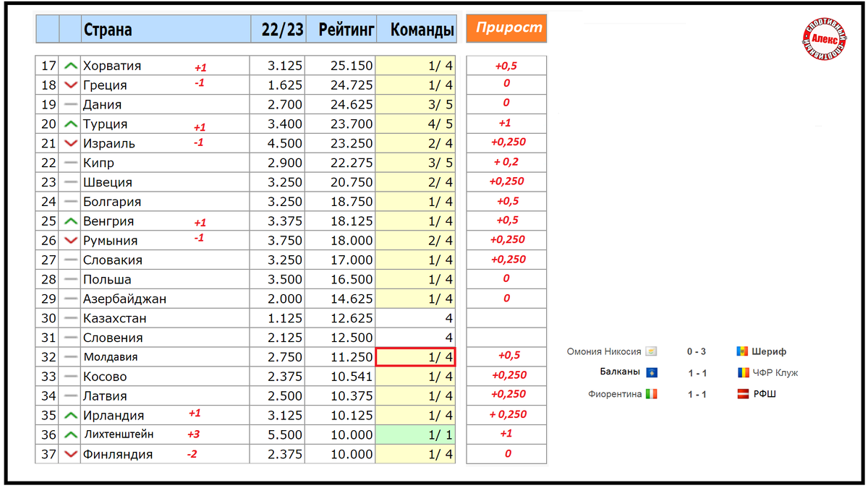Click the country name Словакия
Viewport: 868px width, 488px height.
(113, 260)
